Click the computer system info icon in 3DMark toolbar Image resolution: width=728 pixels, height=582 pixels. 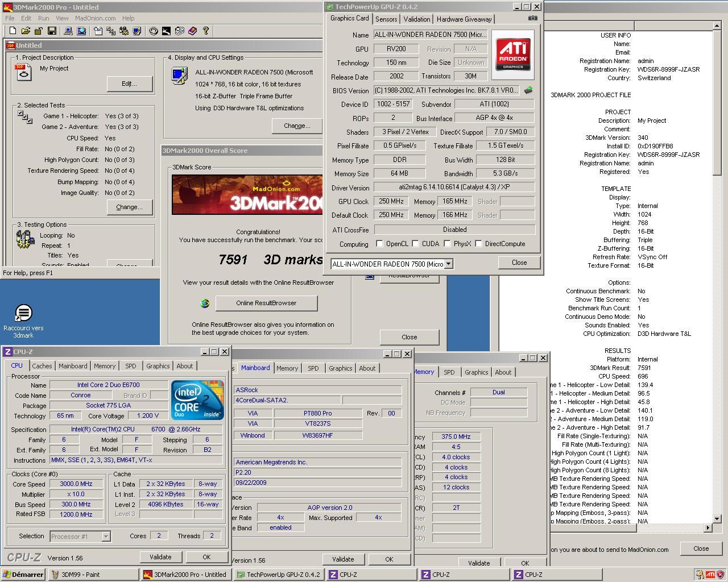pyautogui.click(x=68, y=31)
